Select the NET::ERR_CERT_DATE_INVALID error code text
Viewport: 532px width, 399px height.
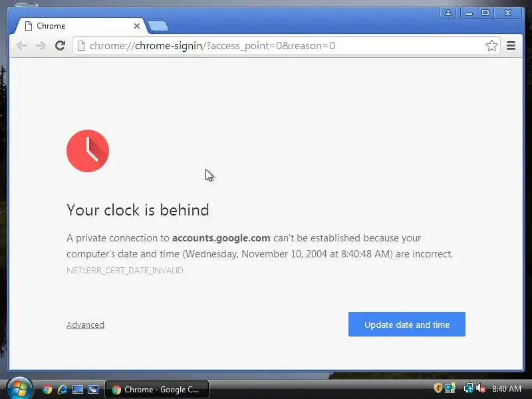click(x=125, y=271)
